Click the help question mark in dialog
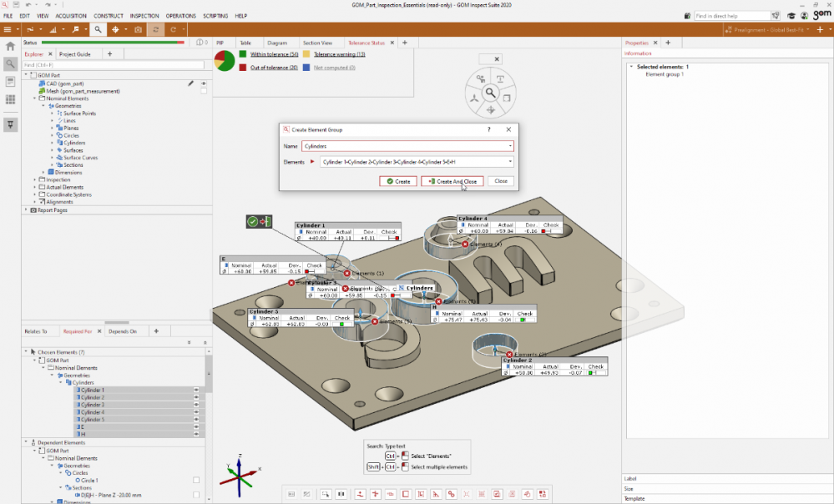834x504 pixels. pyautogui.click(x=489, y=129)
